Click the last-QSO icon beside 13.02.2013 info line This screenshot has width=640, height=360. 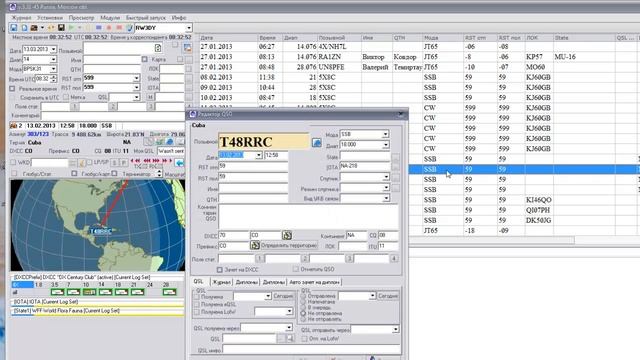click(13, 126)
